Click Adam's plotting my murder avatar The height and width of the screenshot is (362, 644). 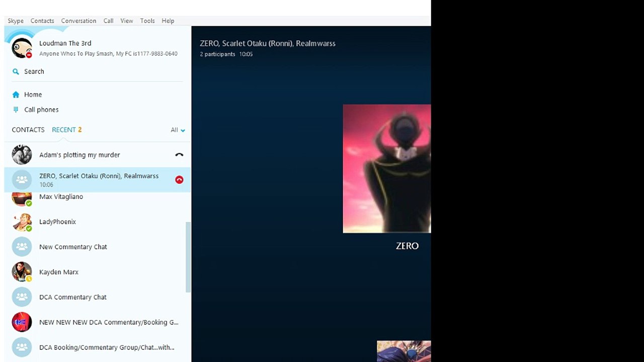22,155
